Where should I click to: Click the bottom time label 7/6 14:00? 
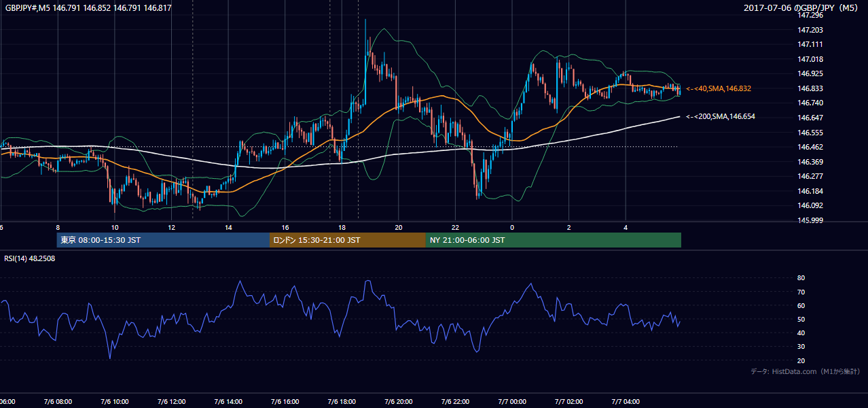click(228, 402)
